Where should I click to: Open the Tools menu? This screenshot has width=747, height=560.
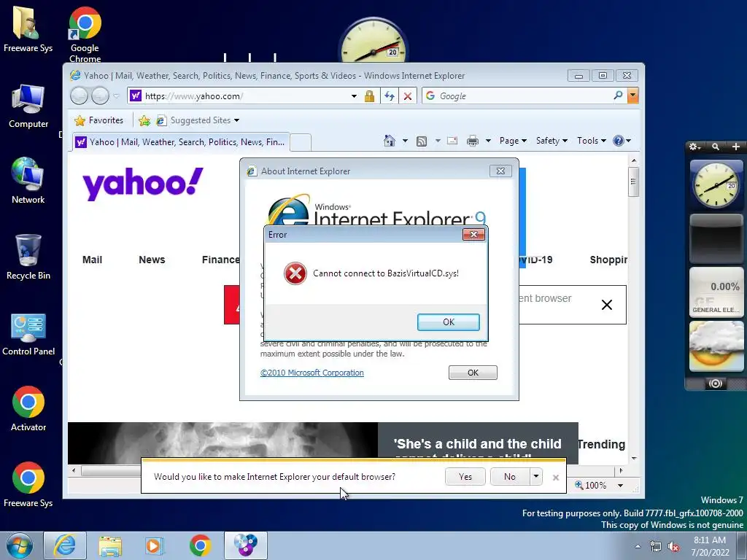coord(591,141)
